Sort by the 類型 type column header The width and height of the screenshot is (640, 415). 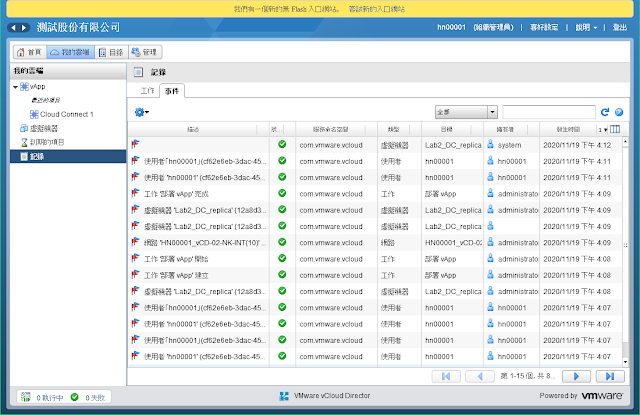pyautogui.click(x=393, y=129)
